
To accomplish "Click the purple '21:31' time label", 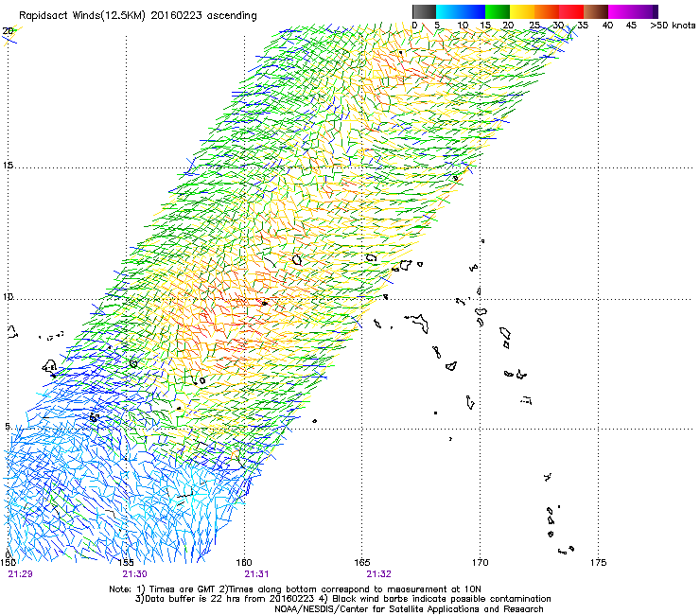I will (256, 574).
